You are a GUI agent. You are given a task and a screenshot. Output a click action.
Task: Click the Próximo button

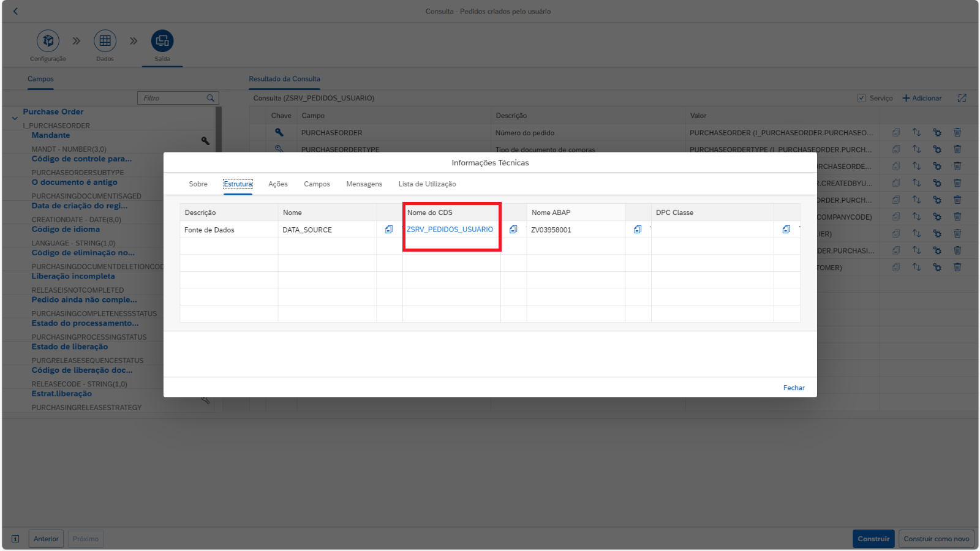pyautogui.click(x=86, y=539)
